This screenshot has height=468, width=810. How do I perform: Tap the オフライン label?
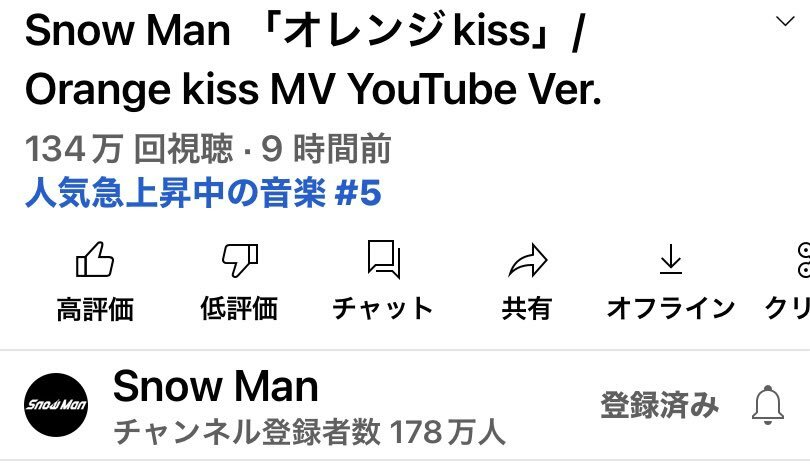[671, 308]
